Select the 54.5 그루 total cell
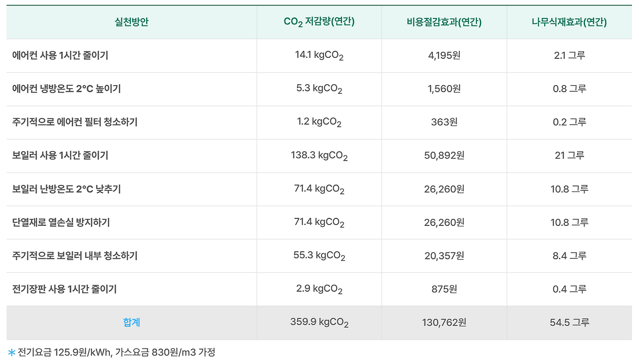639x364 pixels. (570, 323)
